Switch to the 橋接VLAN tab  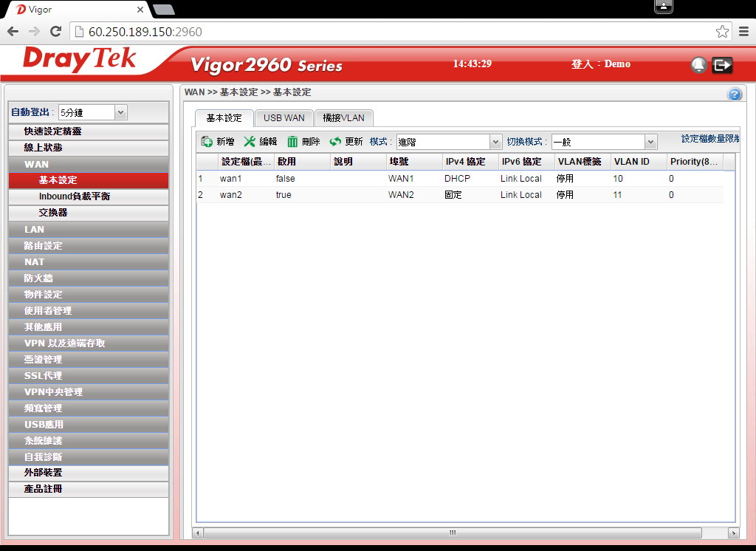(x=344, y=118)
